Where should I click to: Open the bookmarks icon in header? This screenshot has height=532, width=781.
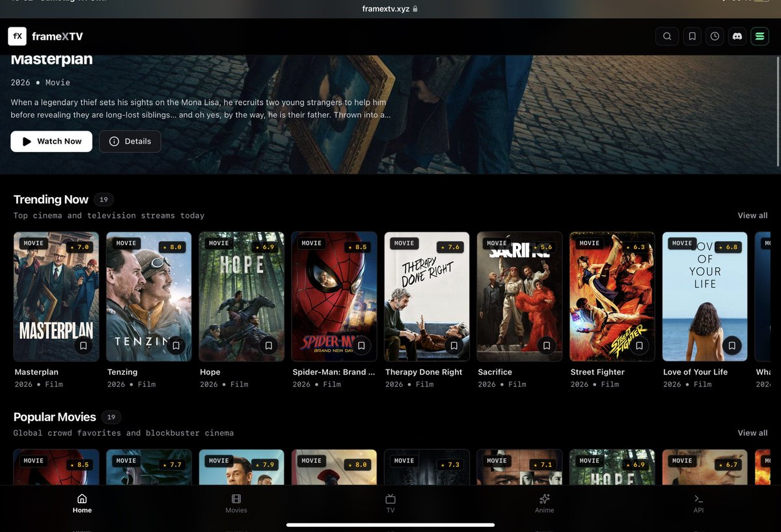692,36
